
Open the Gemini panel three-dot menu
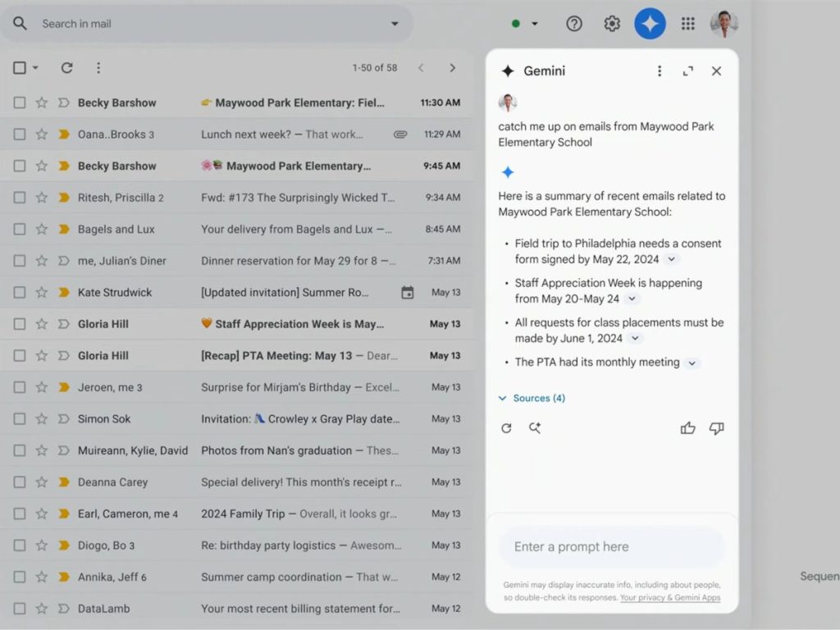[660, 71]
